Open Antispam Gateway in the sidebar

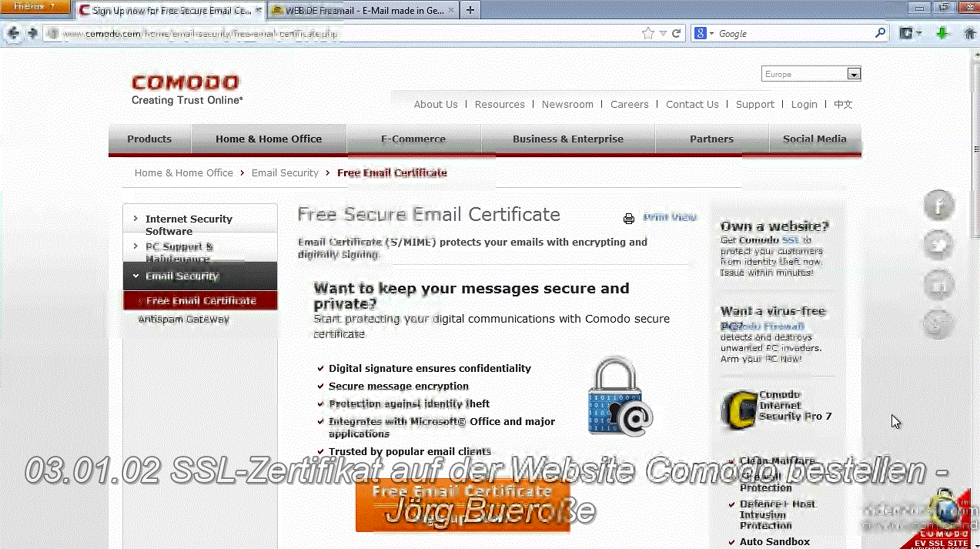183,320
